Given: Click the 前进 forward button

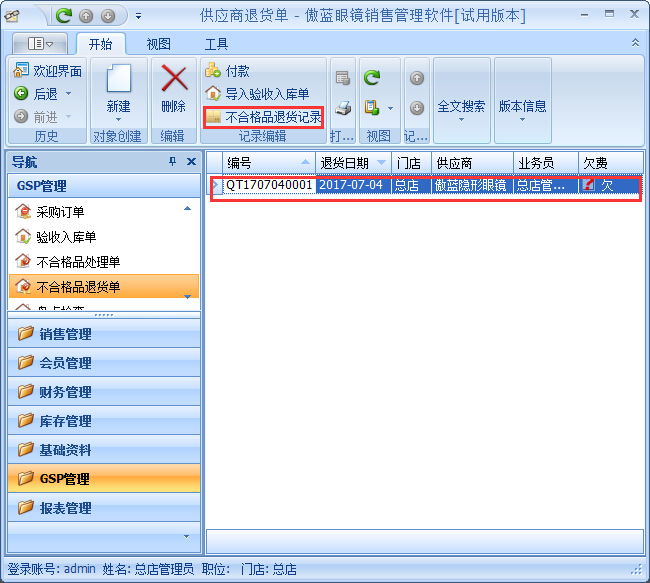Looking at the screenshot, I should (36, 117).
